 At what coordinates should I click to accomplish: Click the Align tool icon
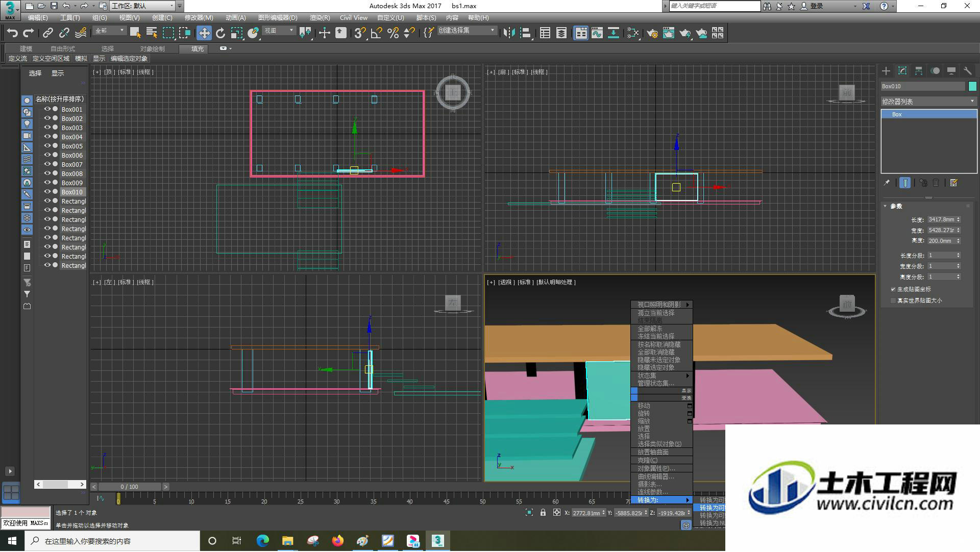click(525, 33)
